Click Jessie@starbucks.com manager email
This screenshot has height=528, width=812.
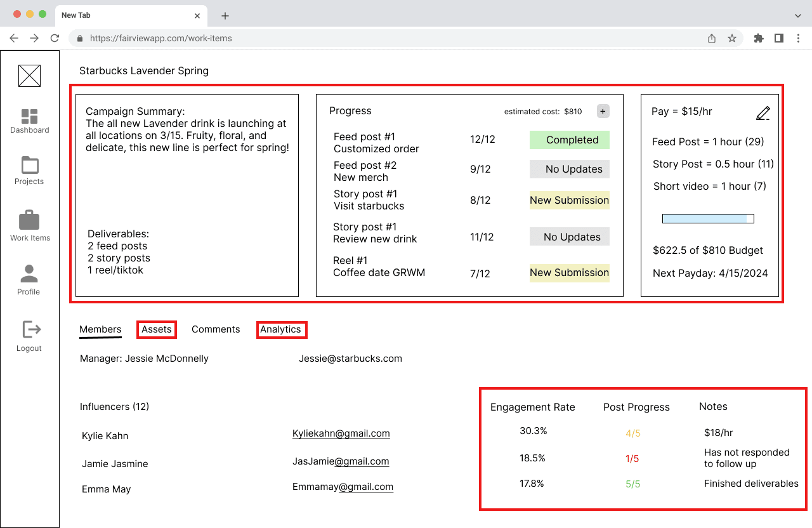[x=350, y=359]
